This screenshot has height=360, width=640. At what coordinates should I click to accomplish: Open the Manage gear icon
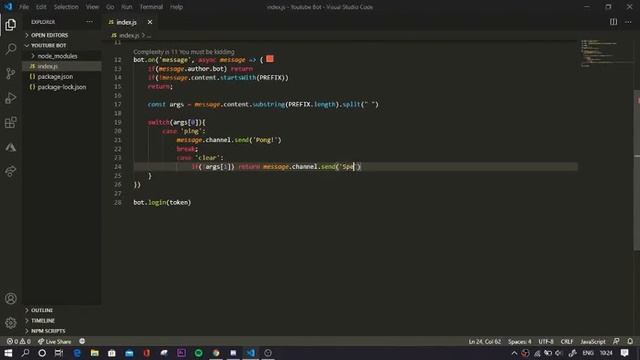[x=11, y=323]
